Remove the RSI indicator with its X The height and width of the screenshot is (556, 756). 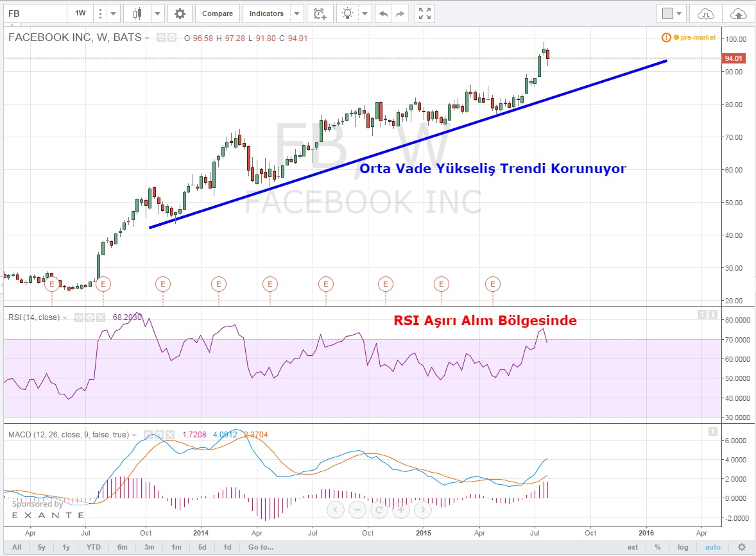click(100, 317)
